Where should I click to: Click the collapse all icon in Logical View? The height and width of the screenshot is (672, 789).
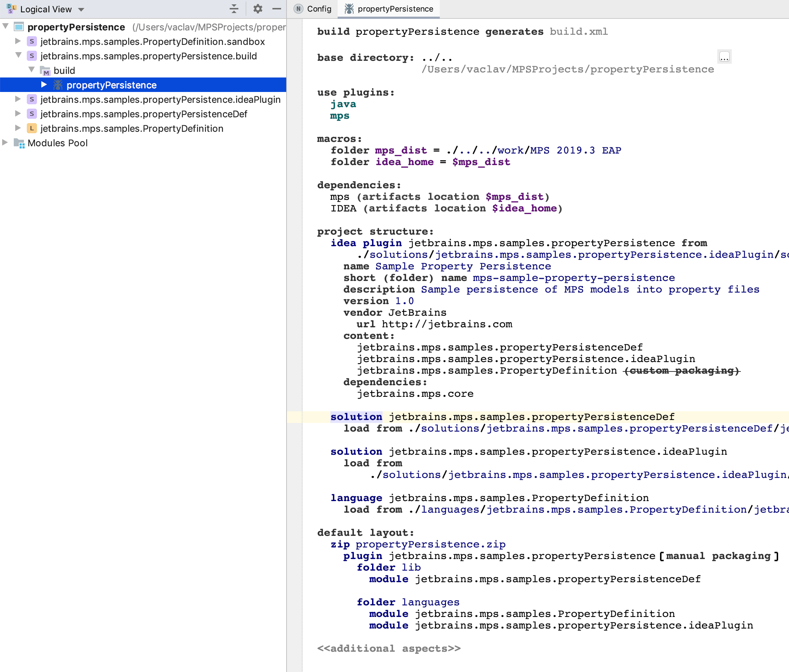click(x=234, y=9)
